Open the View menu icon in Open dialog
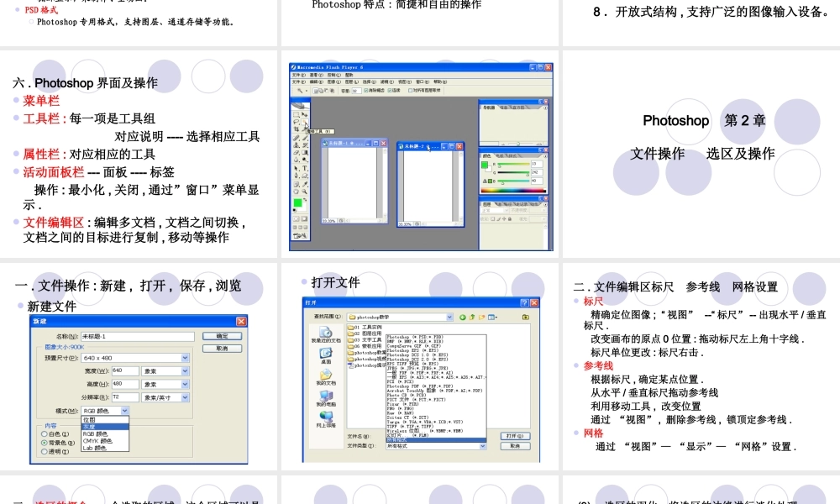The width and height of the screenshot is (840, 504). (492, 317)
